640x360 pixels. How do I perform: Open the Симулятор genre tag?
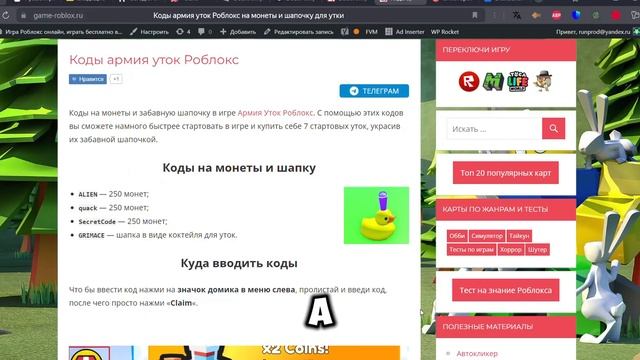click(x=487, y=236)
